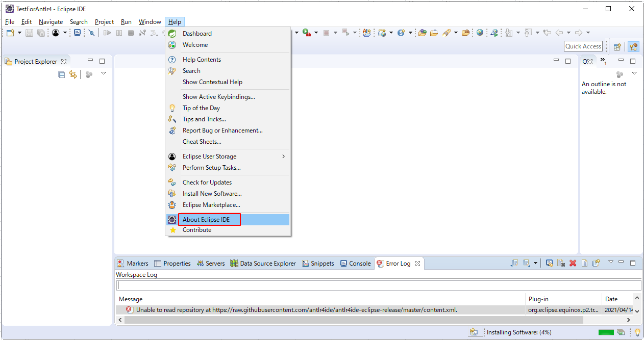Collapse all items in Project Explorer
The height and width of the screenshot is (340, 644).
click(62, 74)
